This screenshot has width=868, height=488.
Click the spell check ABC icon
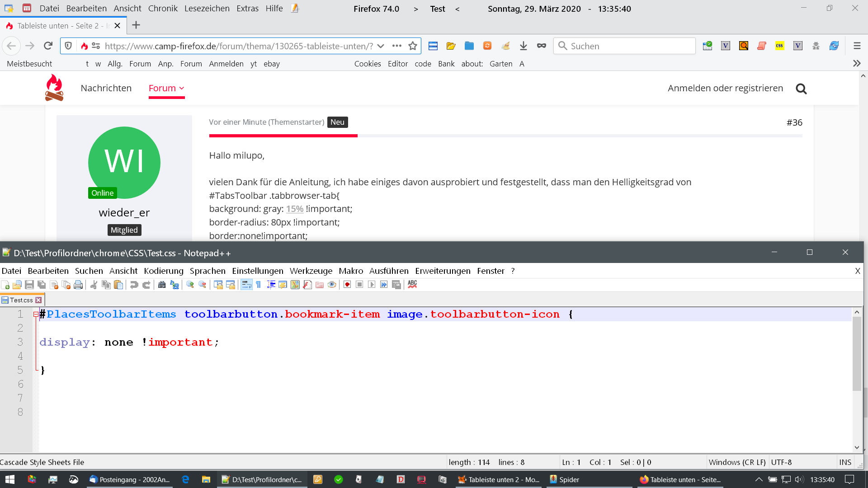[x=412, y=284]
